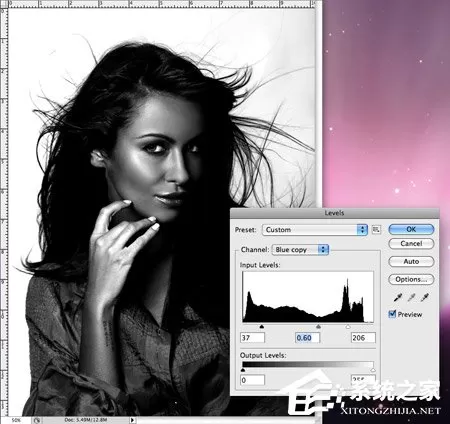Screen dimensions: 450x424
Task: Open the preset options menu icon
Action: 376,229
